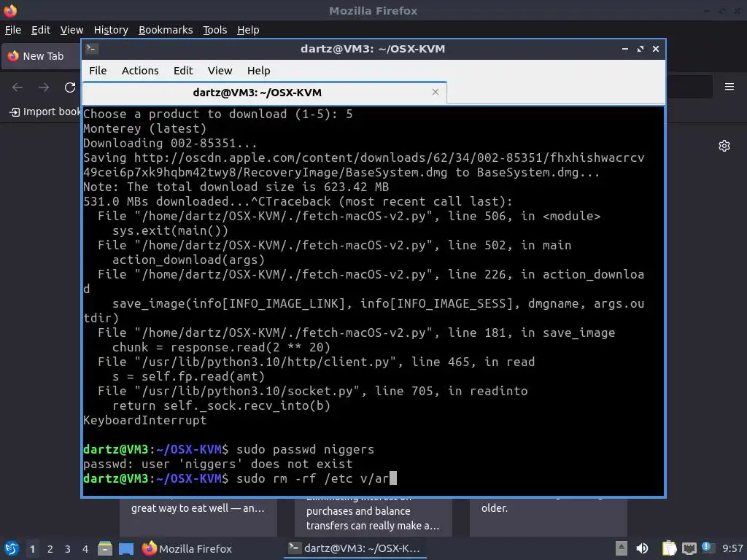Open terminal File menu
Screen dimensions: 747x560
point(98,71)
